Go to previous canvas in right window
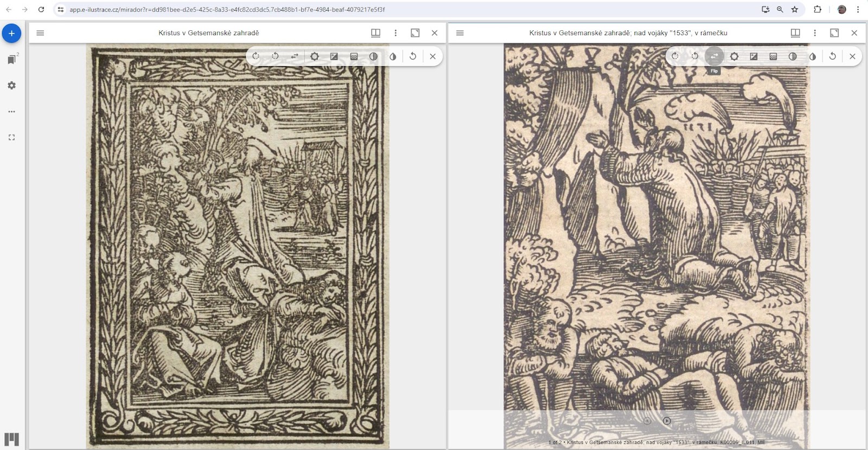Viewport: 868px width, 450px height. [x=647, y=421]
